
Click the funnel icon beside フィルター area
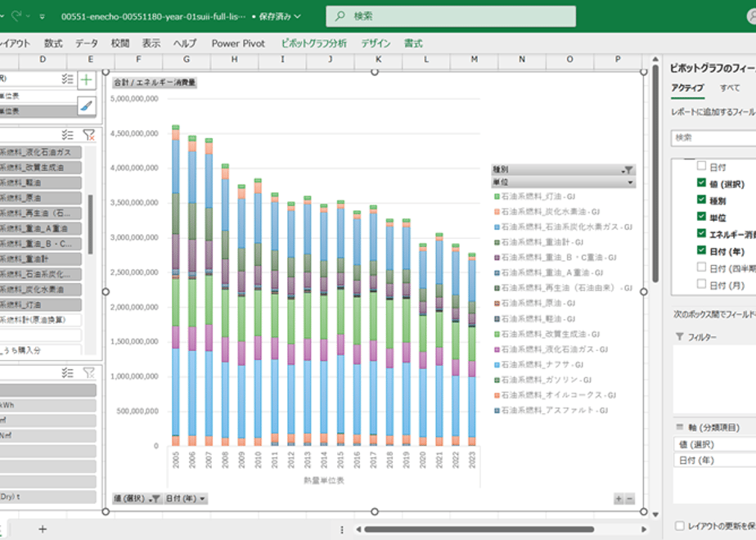(x=679, y=336)
